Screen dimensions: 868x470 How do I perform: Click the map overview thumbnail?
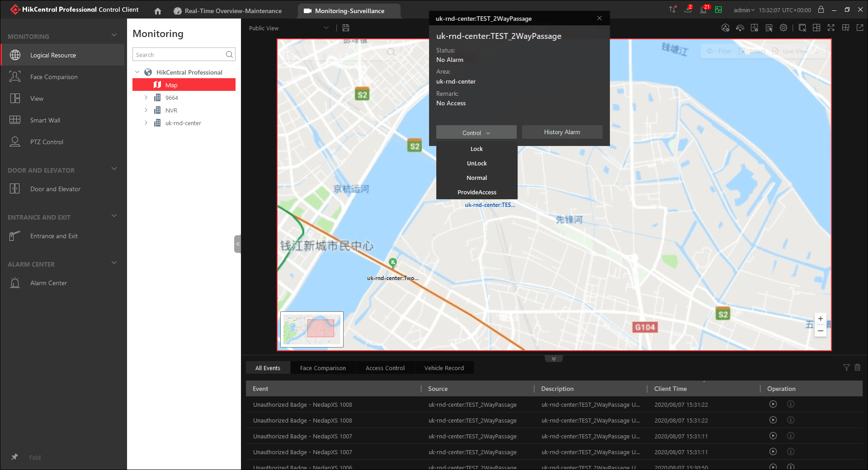point(312,329)
